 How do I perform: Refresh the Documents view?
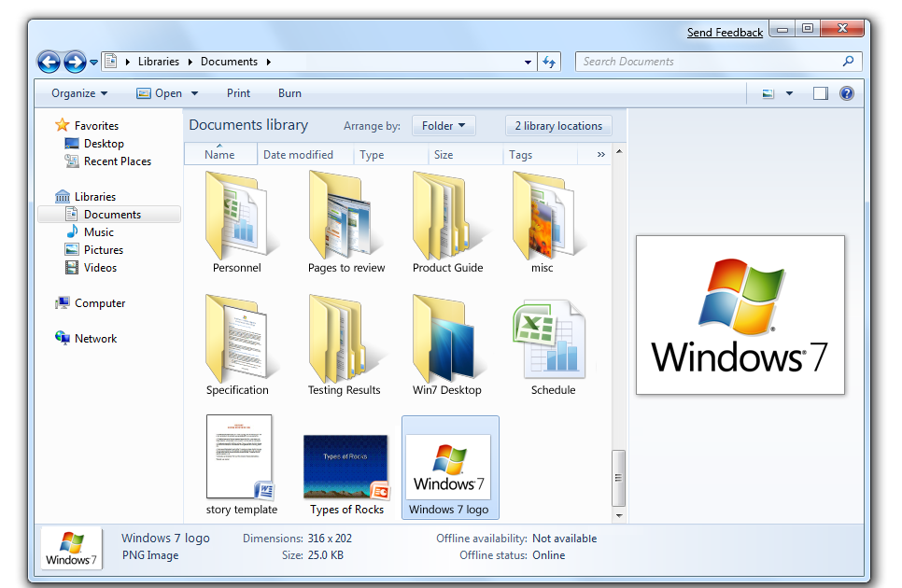pyautogui.click(x=549, y=62)
